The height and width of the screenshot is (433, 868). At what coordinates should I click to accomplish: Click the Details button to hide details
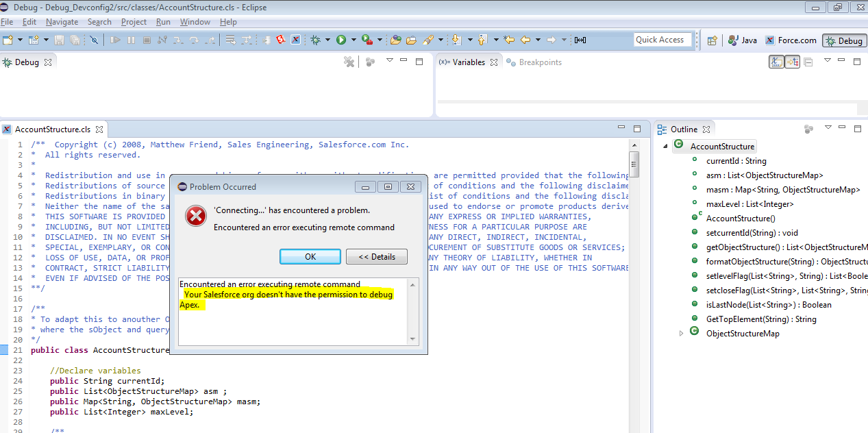(x=376, y=257)
